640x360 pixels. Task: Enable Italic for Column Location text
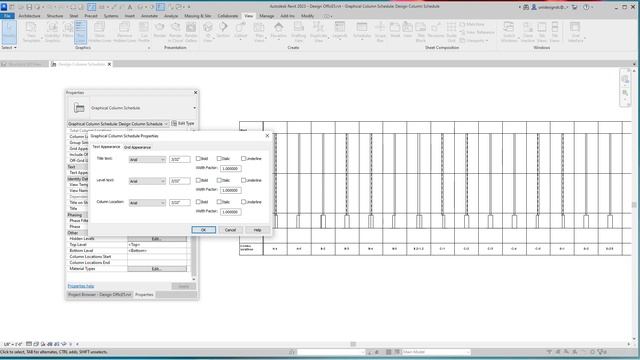219,202
